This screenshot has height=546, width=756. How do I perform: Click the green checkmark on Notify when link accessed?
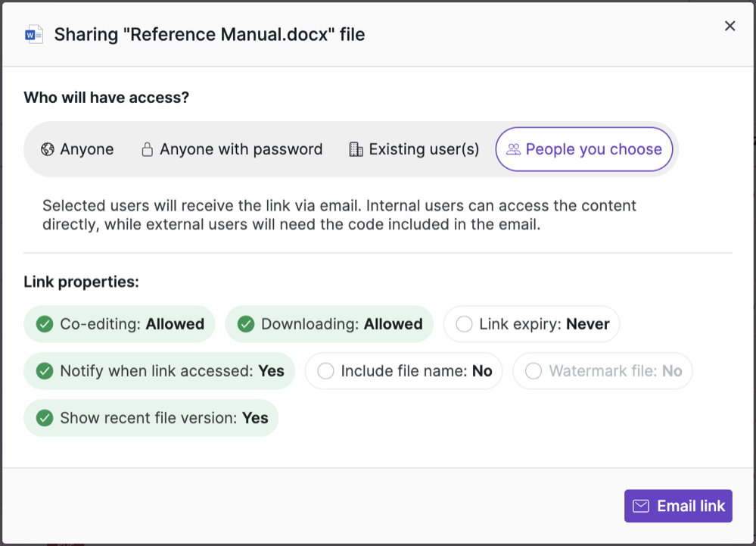44,371
